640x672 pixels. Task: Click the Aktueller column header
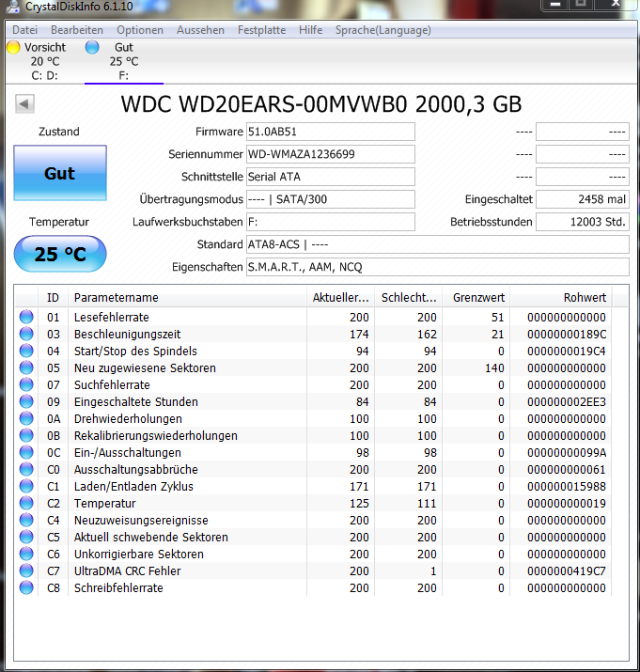click(341, 297)
